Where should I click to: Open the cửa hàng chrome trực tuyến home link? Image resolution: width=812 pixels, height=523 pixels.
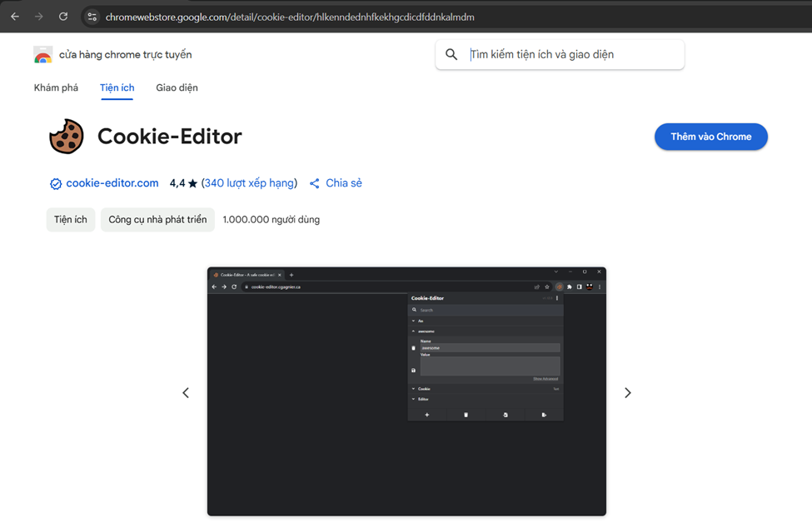[125, 54]
